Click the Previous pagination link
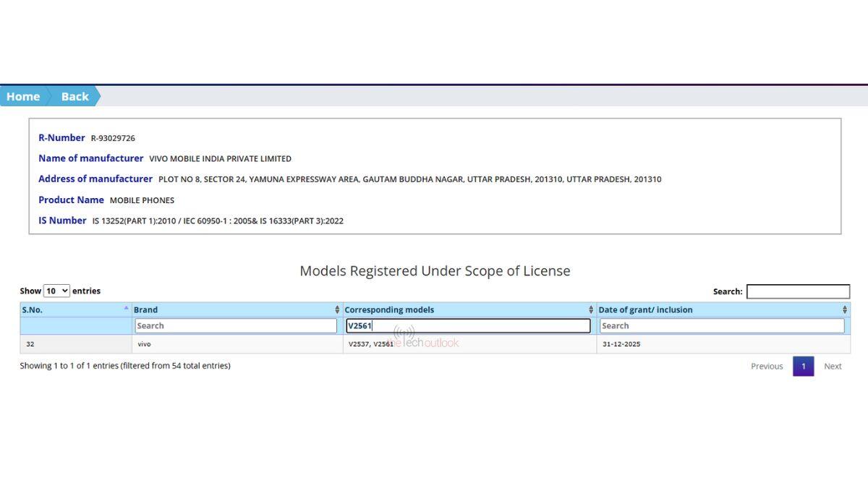 click(x=766, y=366)
